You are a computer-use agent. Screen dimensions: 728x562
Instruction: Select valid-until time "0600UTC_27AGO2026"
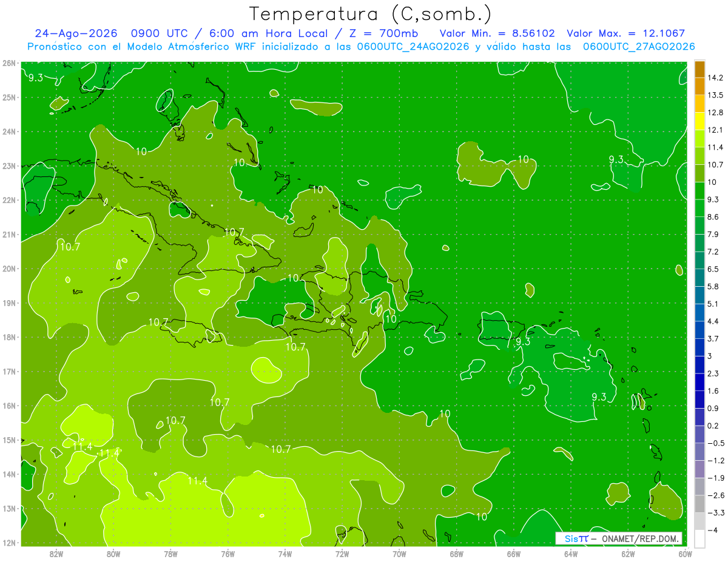639,47
